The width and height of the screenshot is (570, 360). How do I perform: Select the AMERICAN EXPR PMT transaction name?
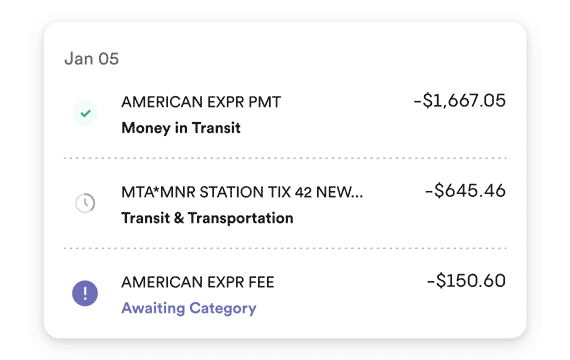[201, 102]
